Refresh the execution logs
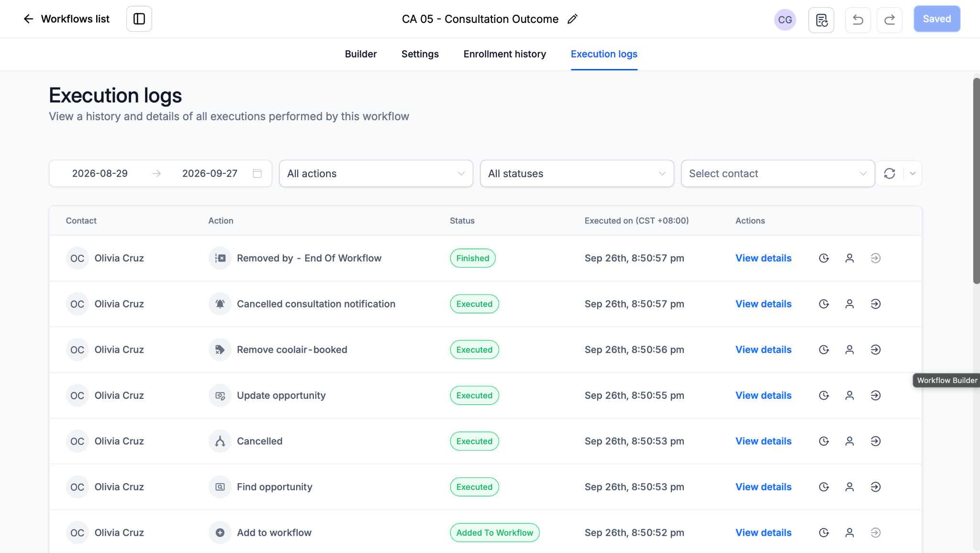 click(890, 173)
